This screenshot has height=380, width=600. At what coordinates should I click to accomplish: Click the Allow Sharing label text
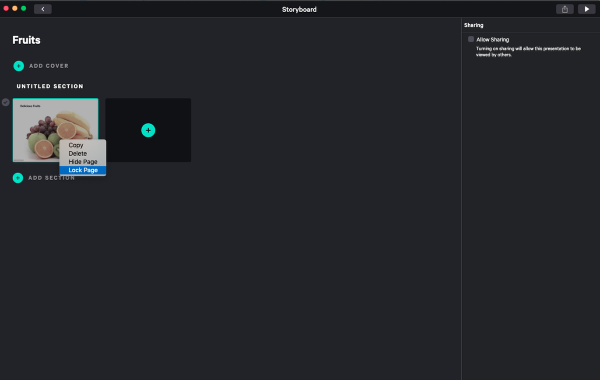click(x=492, y=39)
